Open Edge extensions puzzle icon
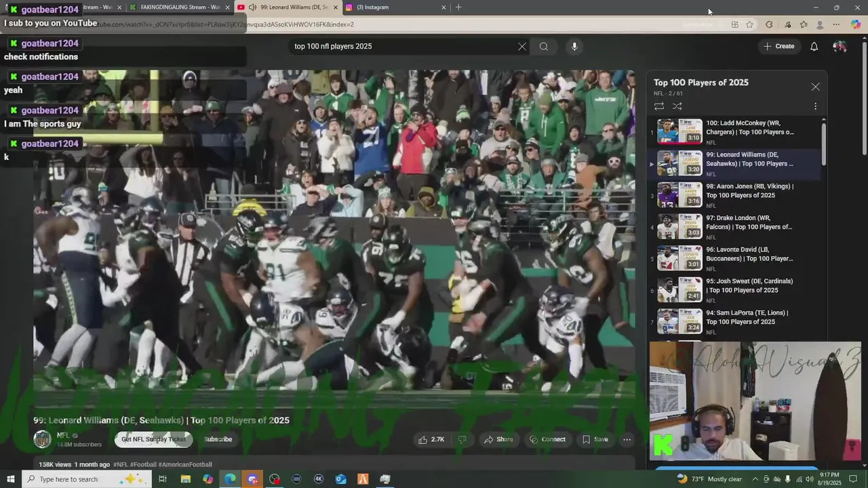Image resolution: width=868 pixels, height=488 pixels. click(x=769, y=24)
